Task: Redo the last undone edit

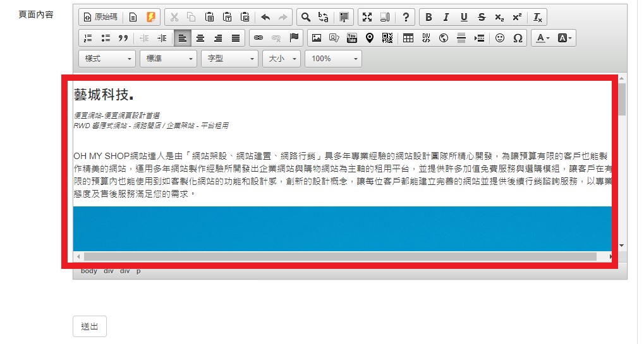Action: pyautogui.click(x=283, y=17)
